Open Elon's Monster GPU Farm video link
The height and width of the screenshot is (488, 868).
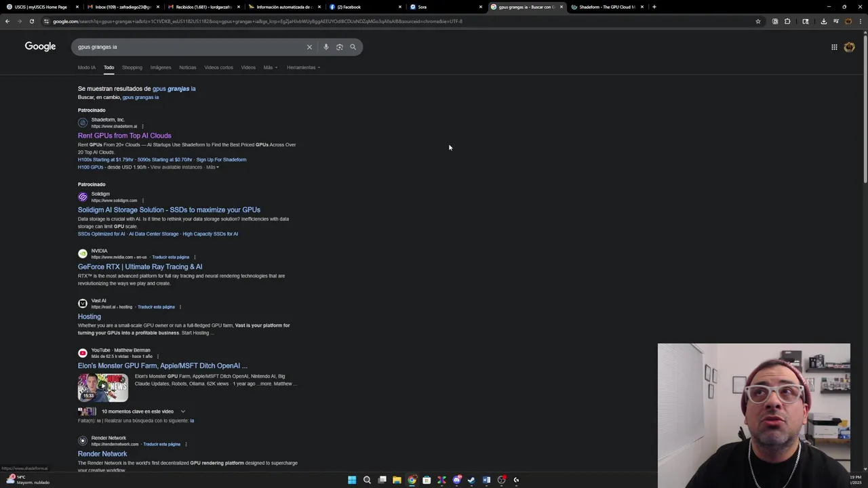tap(163, 366)
